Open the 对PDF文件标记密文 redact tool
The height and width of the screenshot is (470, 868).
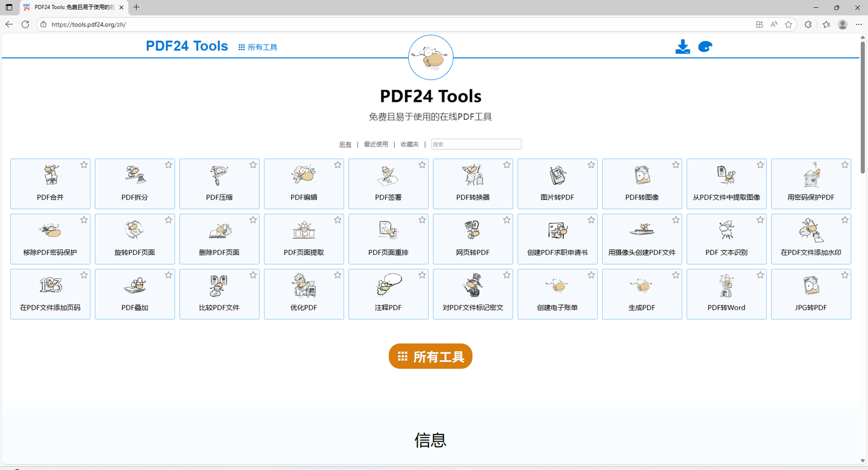473,294
